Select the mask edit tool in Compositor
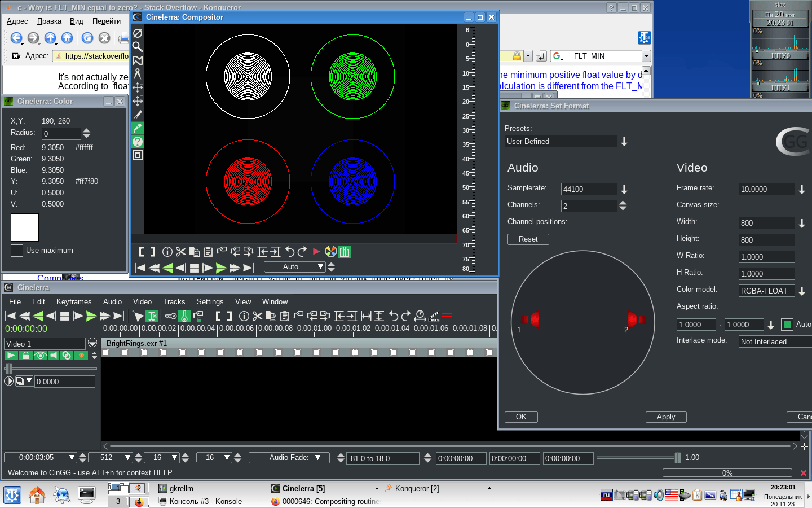 (x=138, y=60)
